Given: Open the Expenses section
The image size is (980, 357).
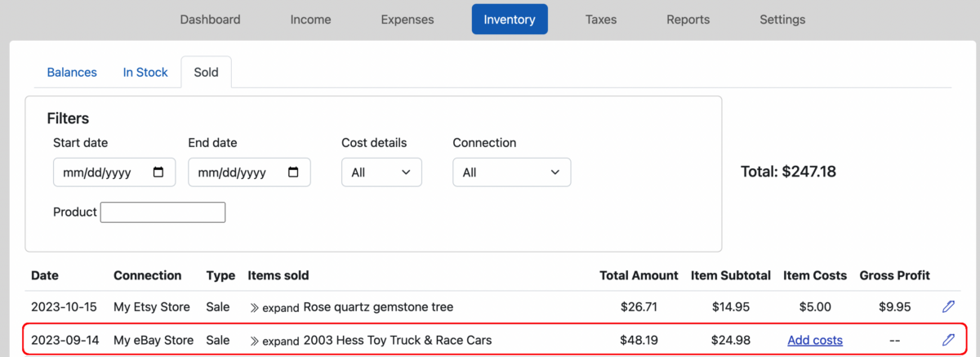Looking at the screenshot, I should click(x=408, y=20).
